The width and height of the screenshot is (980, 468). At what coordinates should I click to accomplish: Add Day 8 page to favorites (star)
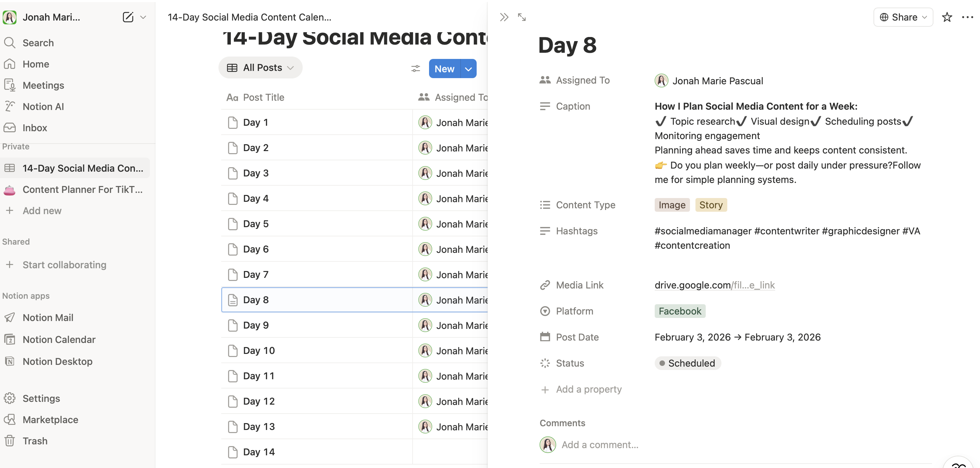click(x=947, y=17)
